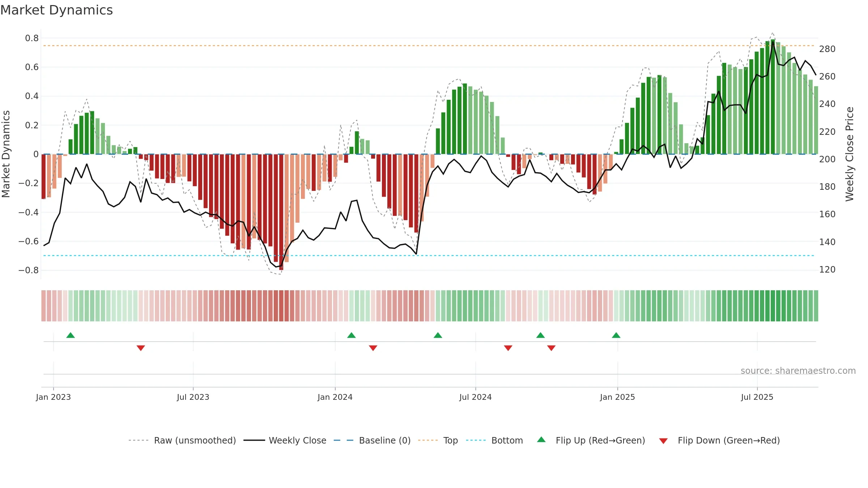868x488 pixels.
Task: Click the 0.6 left axis tick label
Action: pos(32,67)
